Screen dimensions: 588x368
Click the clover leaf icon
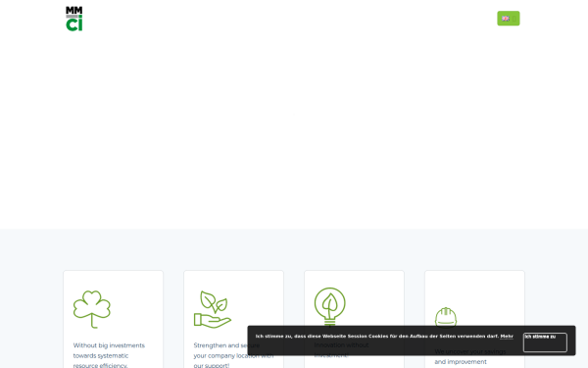(x=92, y=309)
